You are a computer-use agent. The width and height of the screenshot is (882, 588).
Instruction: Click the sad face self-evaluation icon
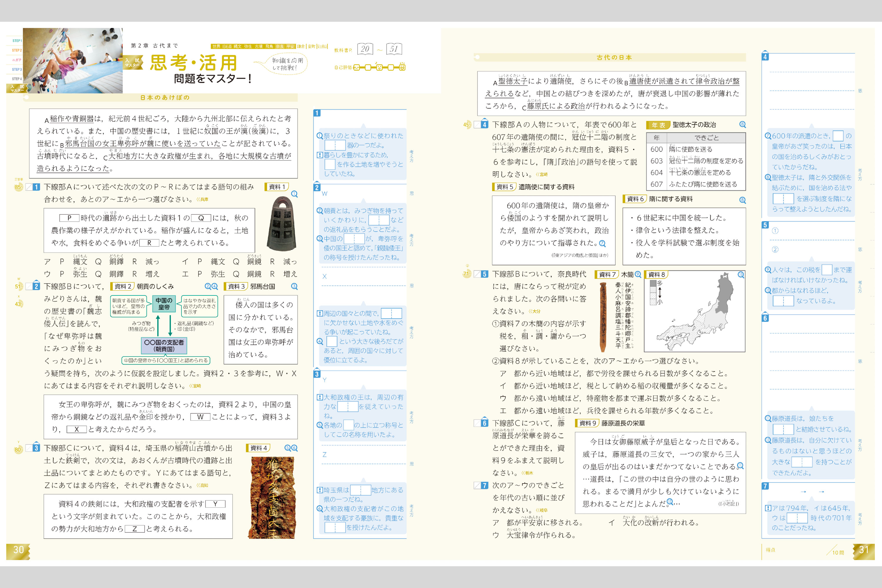pos(356,68)
